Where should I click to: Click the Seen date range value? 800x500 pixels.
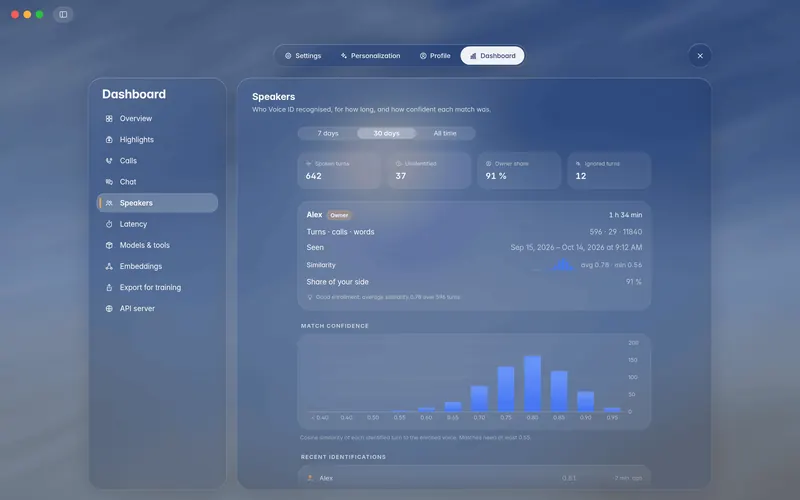(576, 247)
